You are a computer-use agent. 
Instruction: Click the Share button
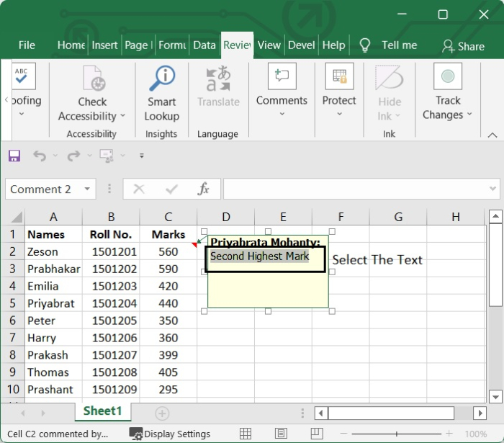pyautogui.click(x=463, y=45)
